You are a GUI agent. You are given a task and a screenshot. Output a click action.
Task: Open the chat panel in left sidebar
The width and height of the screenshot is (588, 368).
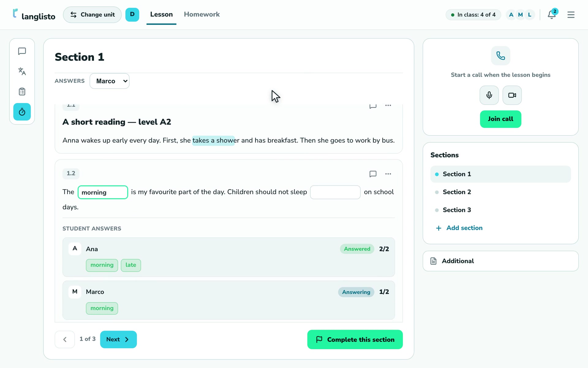(22, 51)
